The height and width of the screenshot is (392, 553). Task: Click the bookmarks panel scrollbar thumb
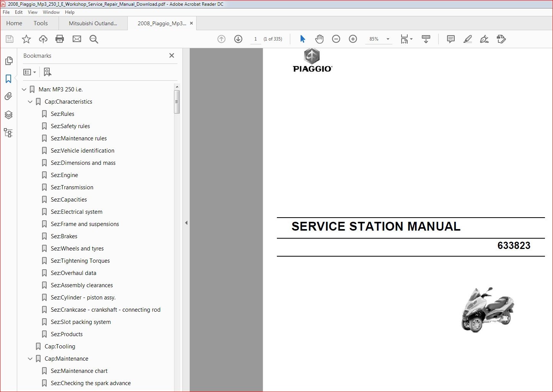(x=177, y=102)
